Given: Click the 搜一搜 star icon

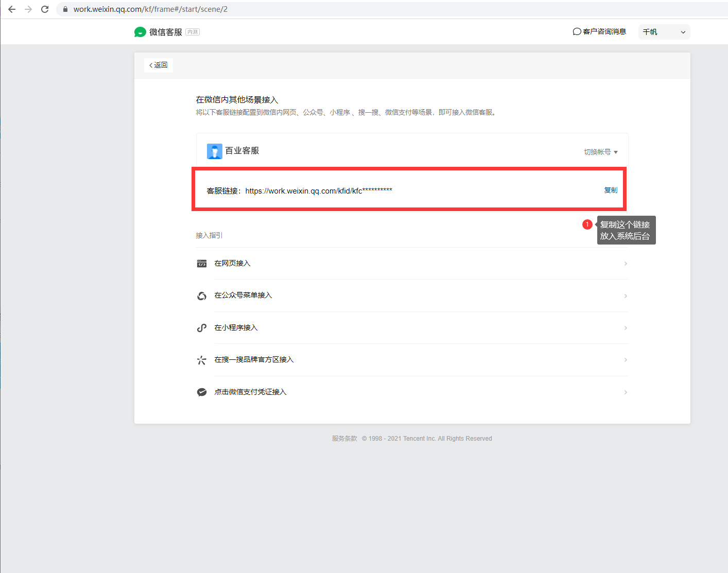Looking at the screenshot, I should 202,360.
